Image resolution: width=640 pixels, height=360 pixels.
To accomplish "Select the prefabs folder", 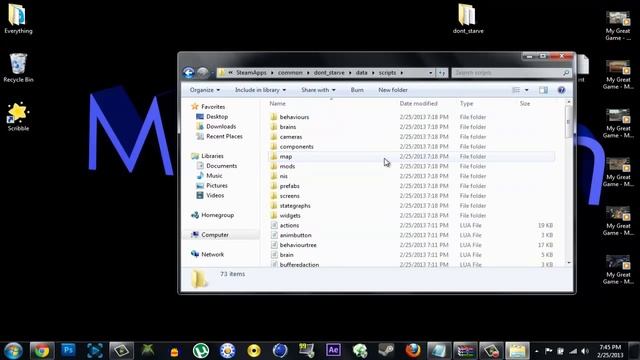I will point(289,186).
